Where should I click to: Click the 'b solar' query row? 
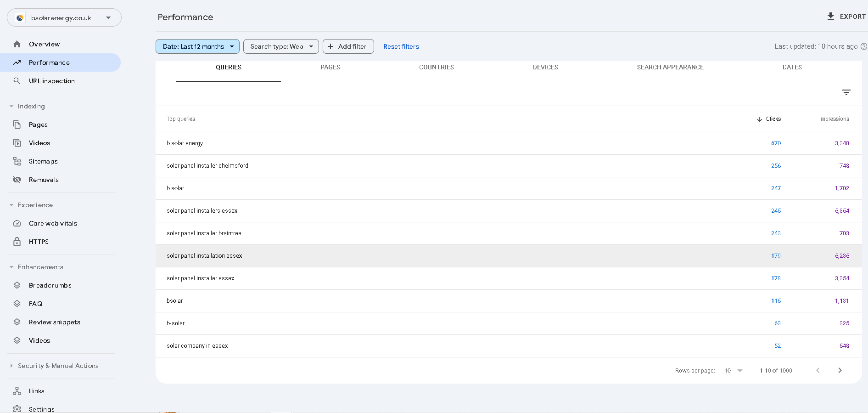point(509,188)
